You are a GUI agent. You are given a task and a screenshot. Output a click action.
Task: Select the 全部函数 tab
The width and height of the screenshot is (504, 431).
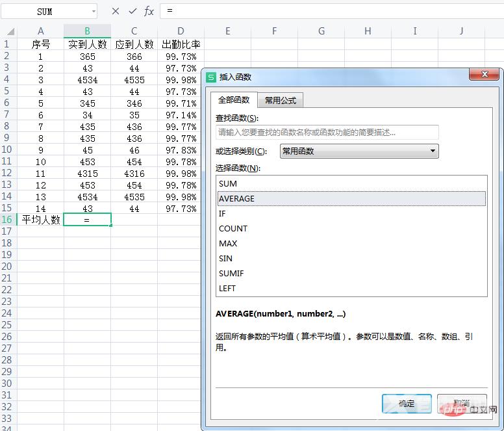tap(233, 100)
